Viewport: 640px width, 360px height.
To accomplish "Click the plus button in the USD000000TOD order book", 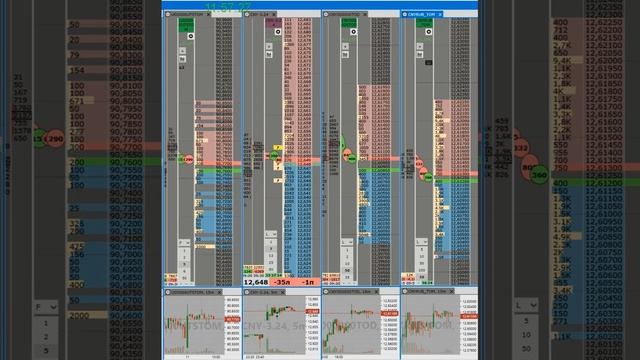I will [345, 46].
